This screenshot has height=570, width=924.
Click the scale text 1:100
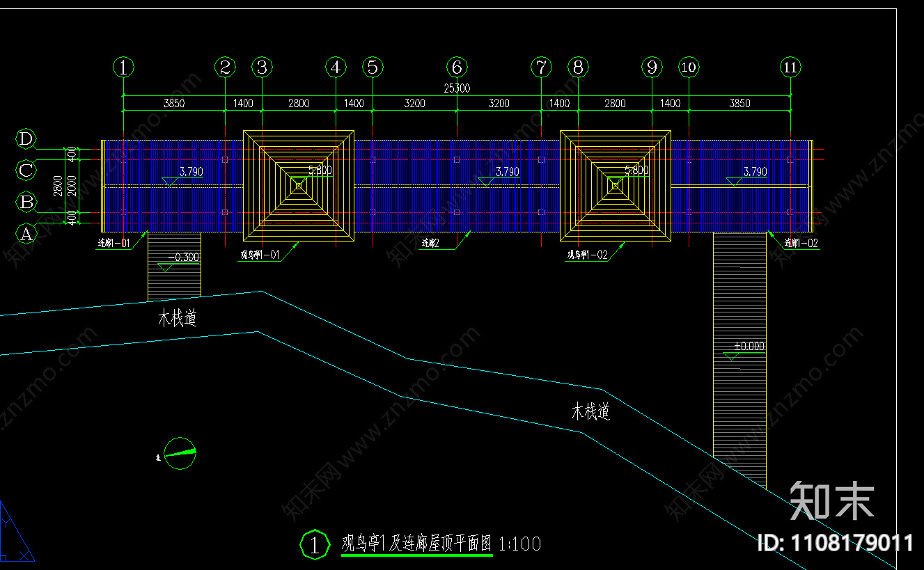[x=520, y=544]
